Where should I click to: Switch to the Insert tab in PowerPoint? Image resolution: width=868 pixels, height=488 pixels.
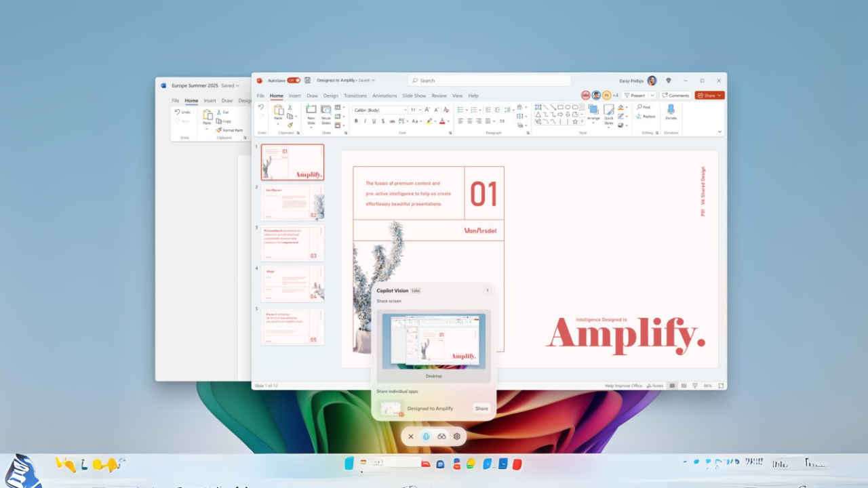pos(294,96)
